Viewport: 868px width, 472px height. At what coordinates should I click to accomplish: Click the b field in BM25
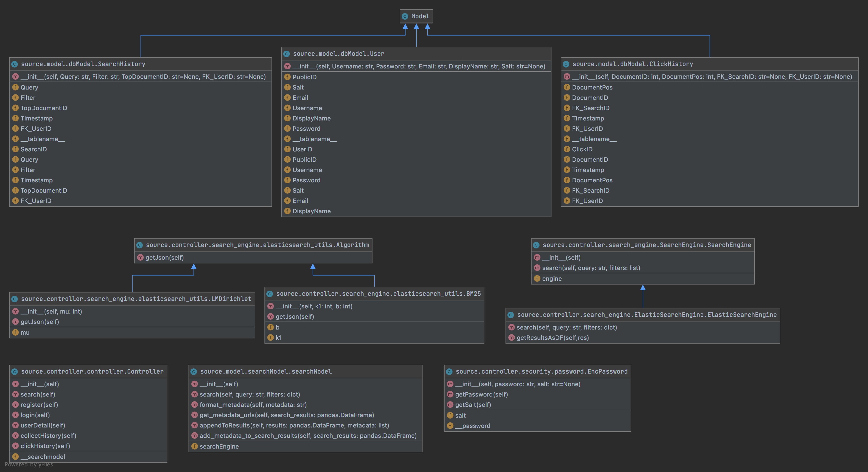point(277,327)
